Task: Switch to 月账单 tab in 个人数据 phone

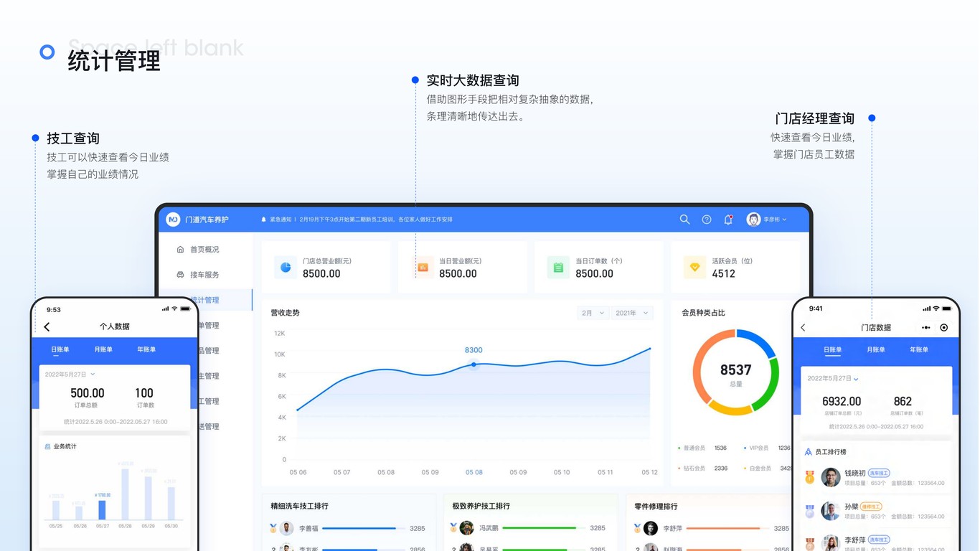Action: click(x=103, y=350)
